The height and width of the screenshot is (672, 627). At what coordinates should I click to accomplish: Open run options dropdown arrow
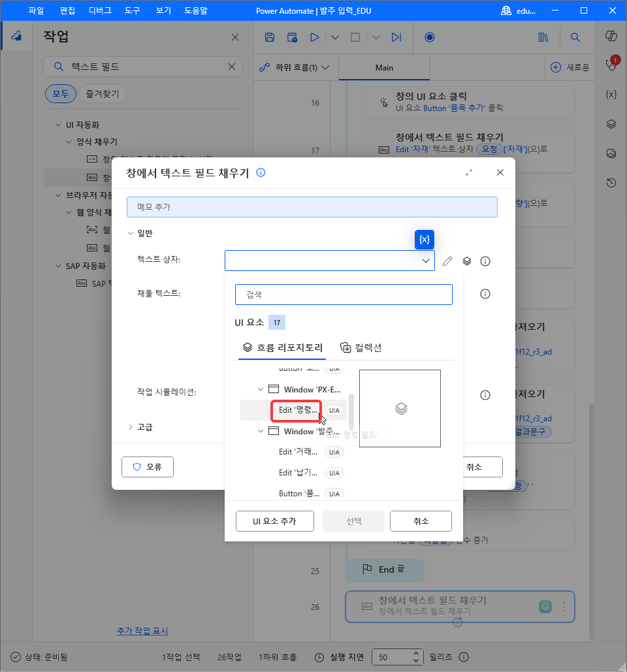[x=335, y=37]
